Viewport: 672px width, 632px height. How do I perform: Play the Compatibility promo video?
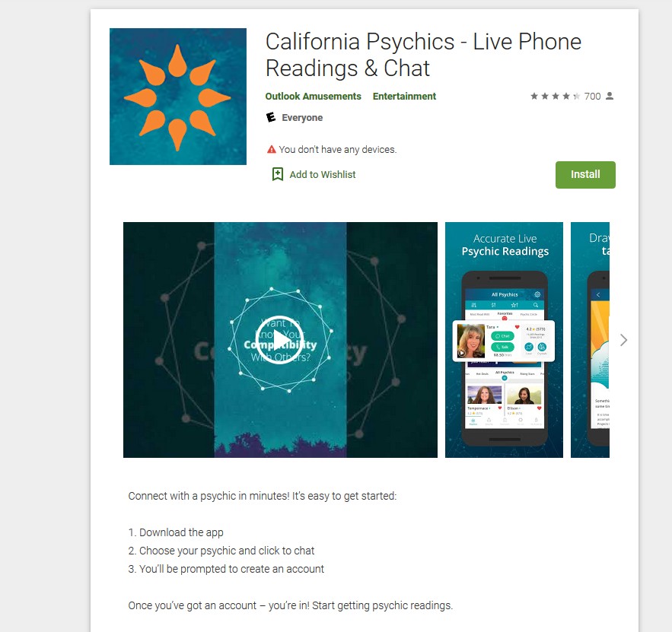(x=279, y=339)
